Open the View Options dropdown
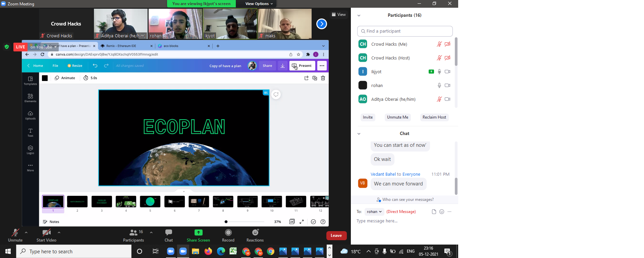 pos(259,4)
